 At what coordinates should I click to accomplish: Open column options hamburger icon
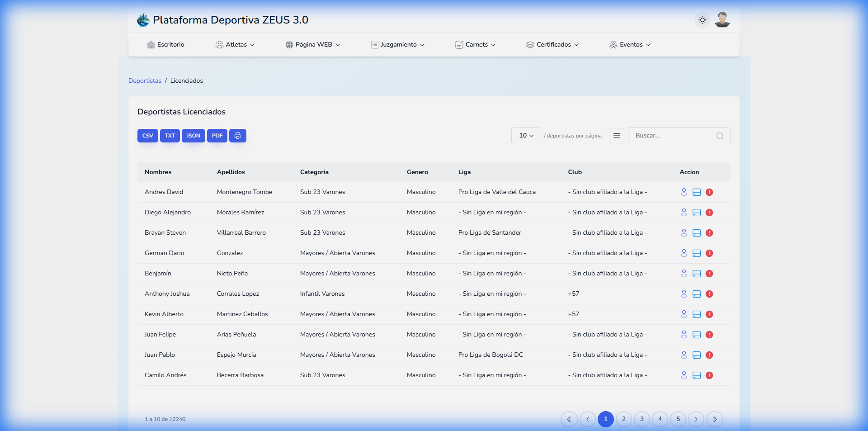(x=617, y=136)
